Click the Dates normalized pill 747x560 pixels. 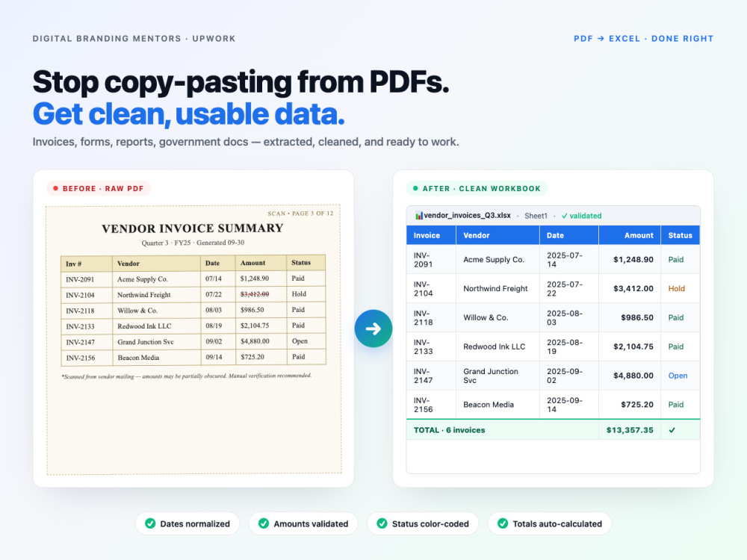(187, 523)
